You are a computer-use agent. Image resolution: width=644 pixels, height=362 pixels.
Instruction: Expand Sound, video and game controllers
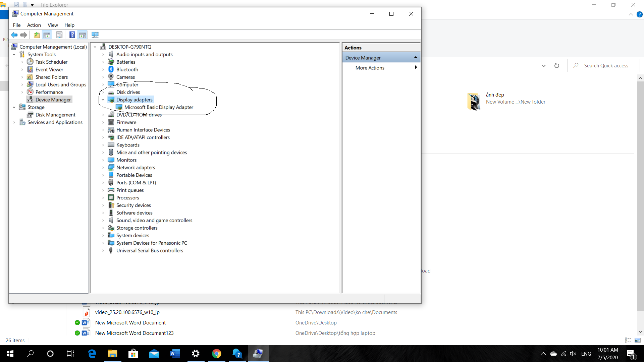pos(103,220)
